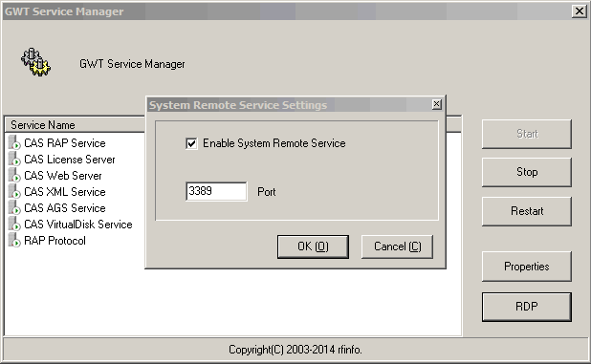The height and width of the screenshot is (364, 591).
Task: Close the System Remote Service Settings dialog
Action: click(436, 104)
